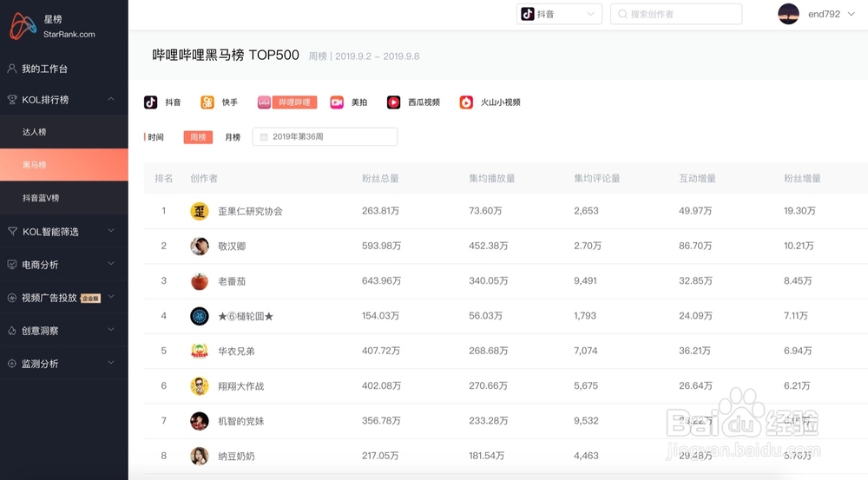The height and width of the screenshot is (480, 868).
Task: Switch to 火山小视频 platform tab
Action: pos(501,102)
